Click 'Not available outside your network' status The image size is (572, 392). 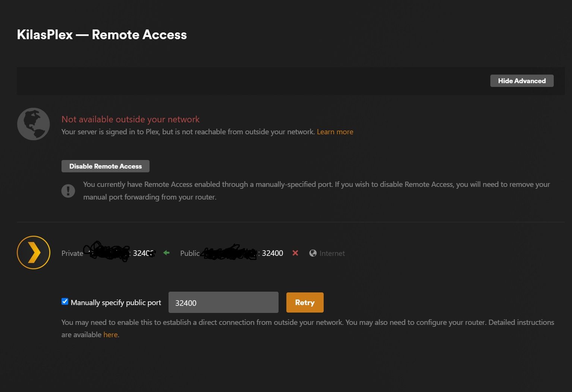[131, 119]
